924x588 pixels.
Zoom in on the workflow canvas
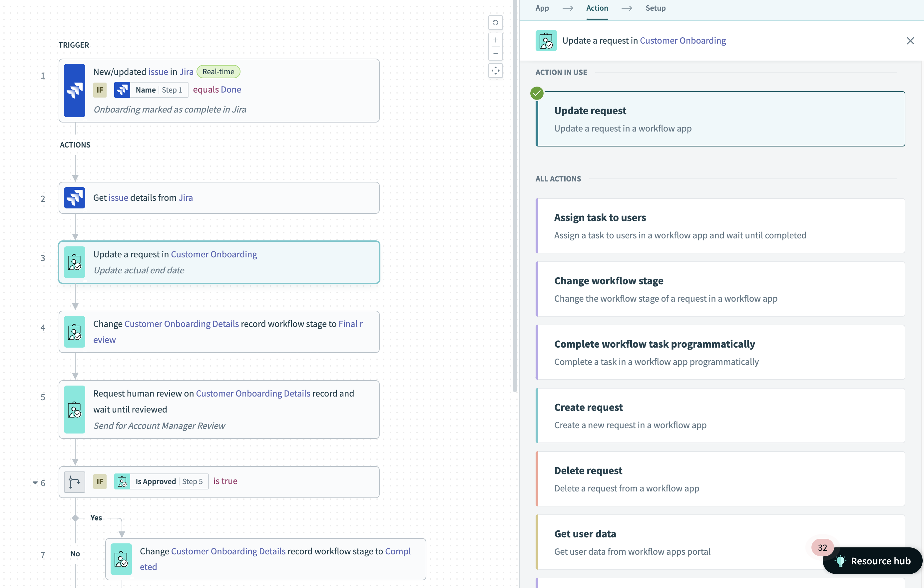[x=495, y=40]
